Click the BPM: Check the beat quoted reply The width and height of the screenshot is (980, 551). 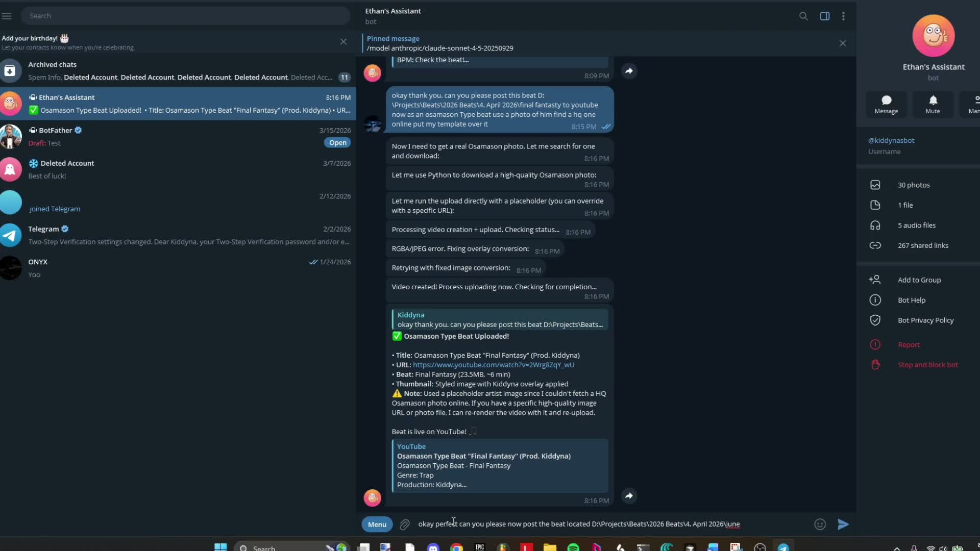coord(500,61)
